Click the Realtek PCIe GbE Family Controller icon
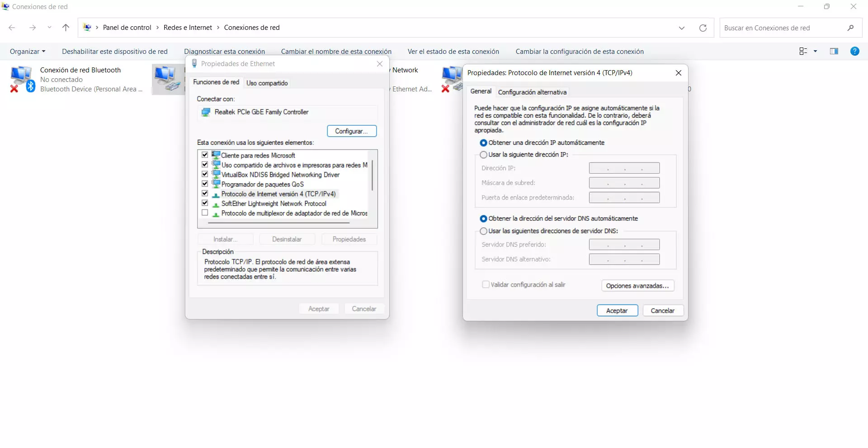Image resolution: width=868 pixels, height=448 pixels. pos(206,112)
